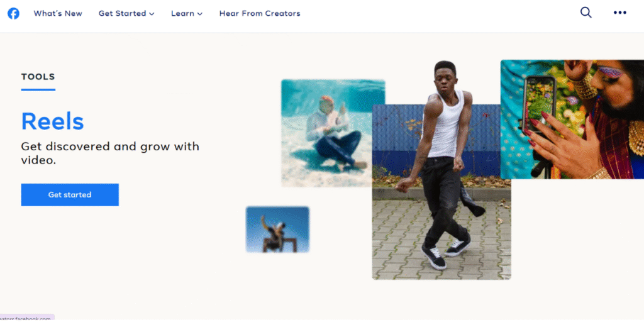Go to What's New page
The height and width of the screenshot is (322, 644).
click(58, 14)
